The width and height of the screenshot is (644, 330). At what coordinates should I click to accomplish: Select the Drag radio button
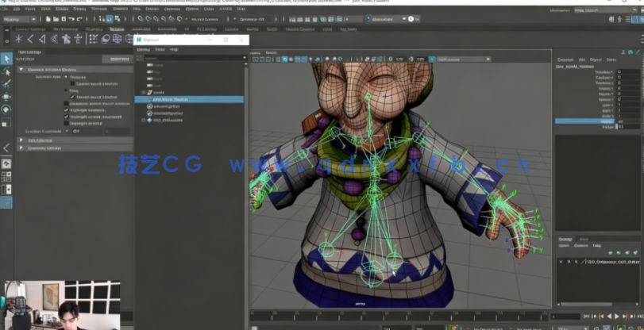66,90
